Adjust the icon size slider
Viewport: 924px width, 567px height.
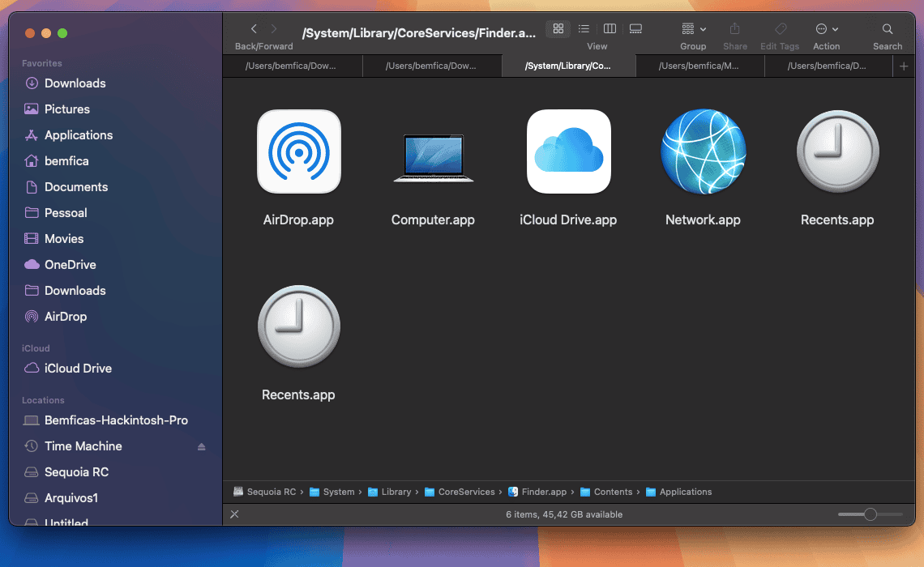coord(870,514)
